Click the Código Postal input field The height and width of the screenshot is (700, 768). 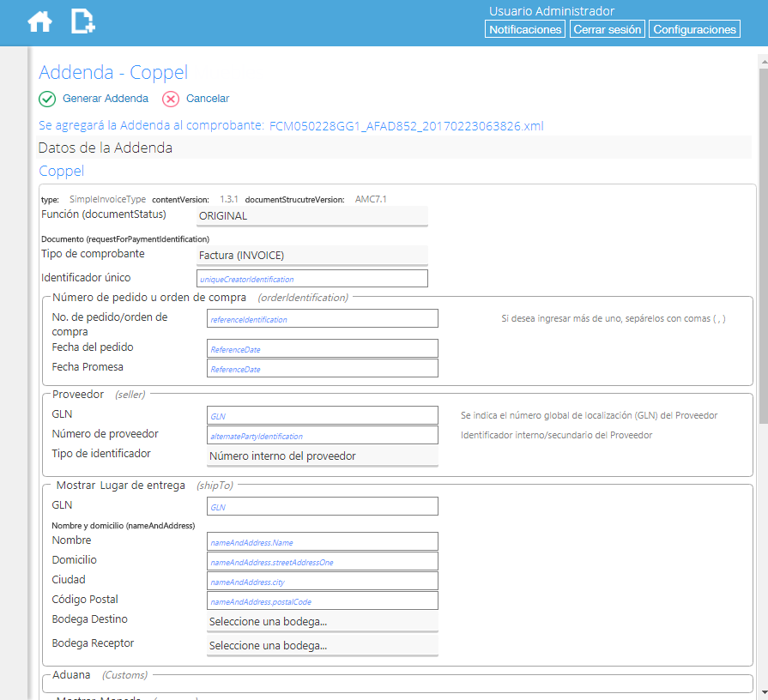click(323, 600)
